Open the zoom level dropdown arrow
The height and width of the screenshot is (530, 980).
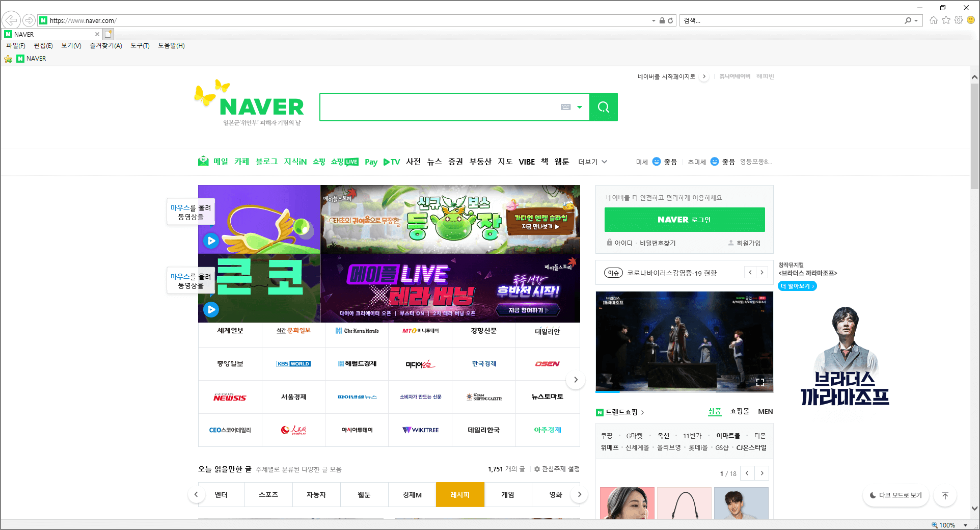click(965, 525)
